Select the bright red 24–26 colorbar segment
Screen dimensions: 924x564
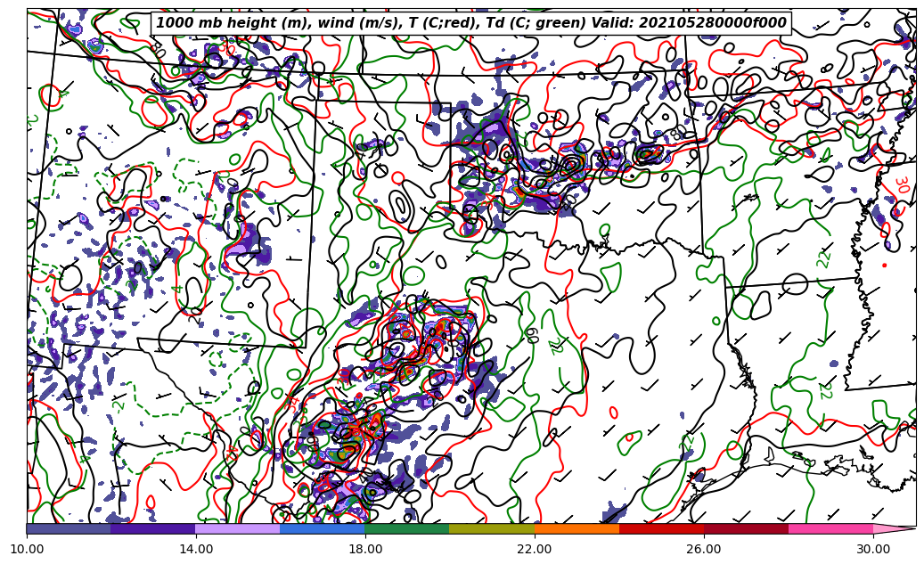(x=661, y=529)
